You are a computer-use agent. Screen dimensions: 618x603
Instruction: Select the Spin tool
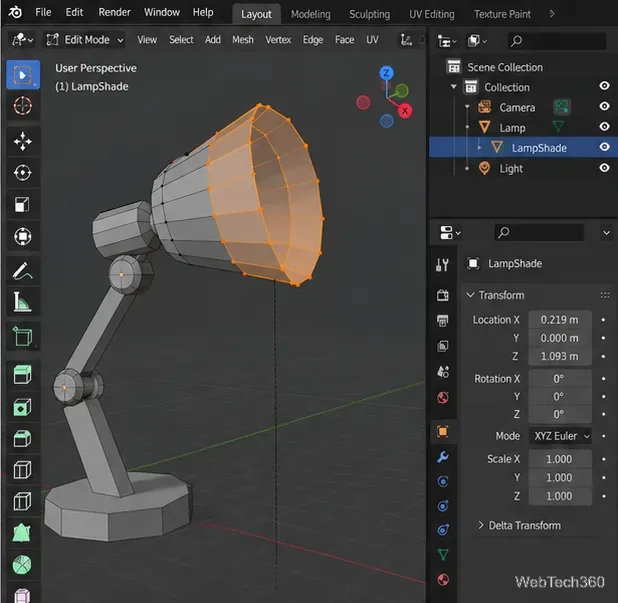23,564
